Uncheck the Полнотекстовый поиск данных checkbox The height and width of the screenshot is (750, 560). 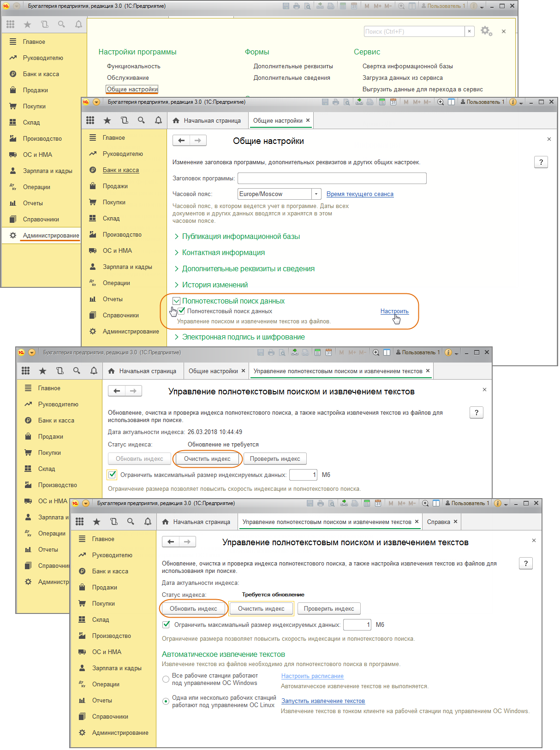coord(182,311)
